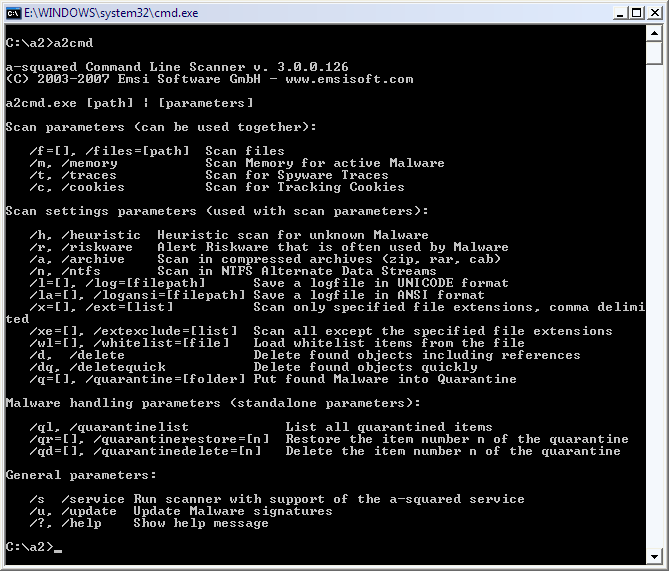Click the '/qd=[], /quarantinedelete=[n]' parameter
The width and height of the screenshot is (669, 571).
tap(145, 451)
